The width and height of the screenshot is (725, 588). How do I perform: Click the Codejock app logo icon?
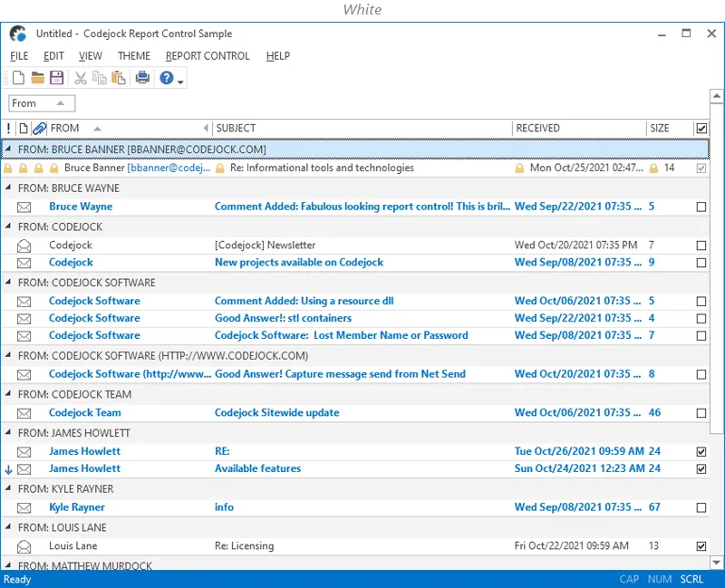coord(18,34)
